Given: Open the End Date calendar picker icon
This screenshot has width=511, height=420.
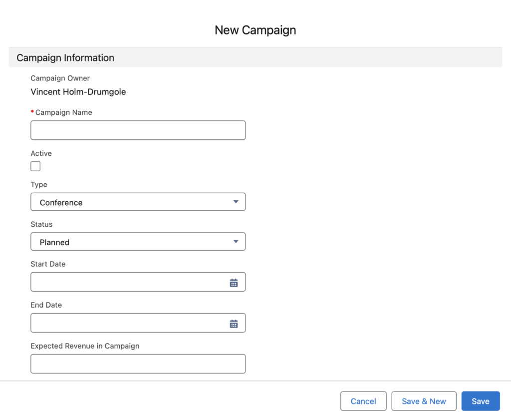Looking at the screenshot, I should click(x=234, y=324).
